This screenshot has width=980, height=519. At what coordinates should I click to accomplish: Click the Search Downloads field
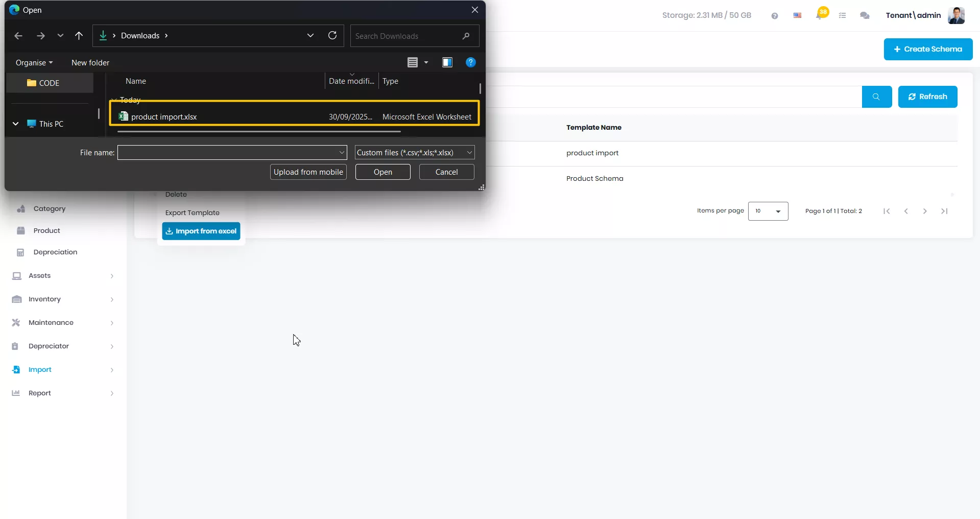pos(415,36)
